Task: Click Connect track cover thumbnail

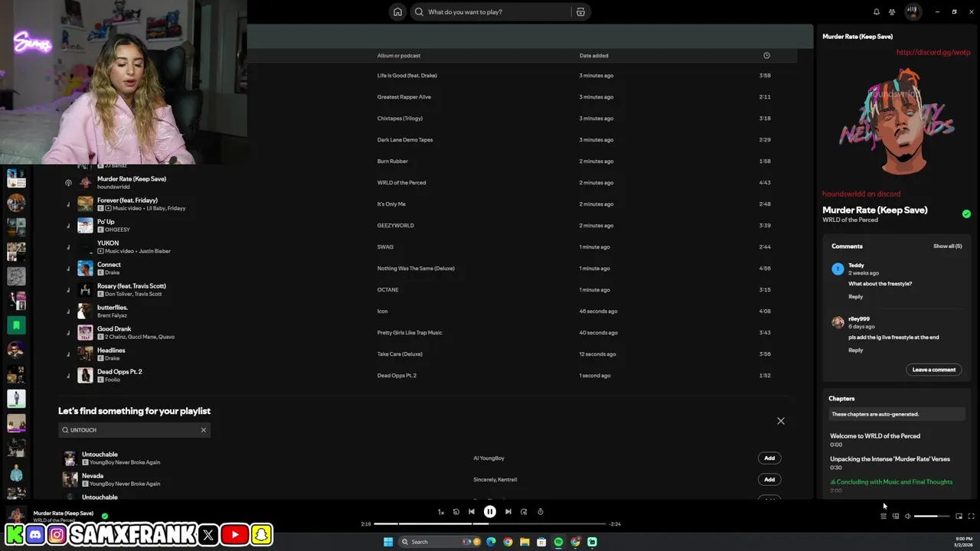Action: click(x=85, y=269)
